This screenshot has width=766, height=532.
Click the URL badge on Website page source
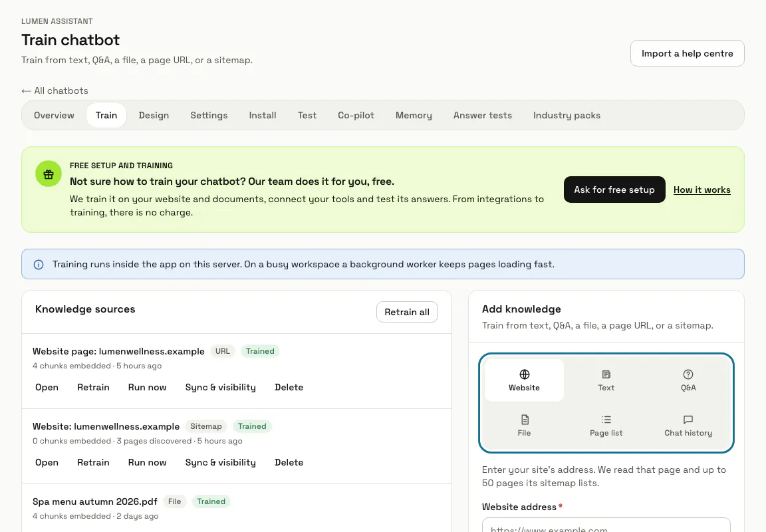tap(223, 351)
